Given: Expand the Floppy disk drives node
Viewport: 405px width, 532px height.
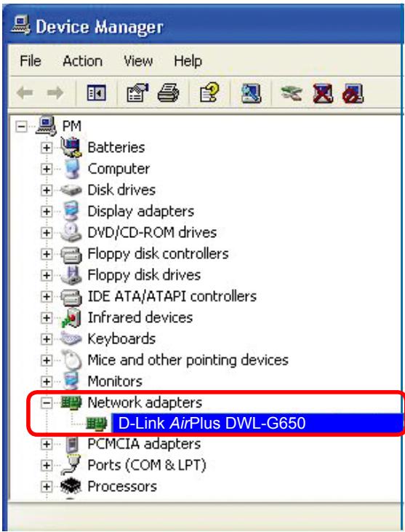Looking at the screenshot, I should (47, 275).
